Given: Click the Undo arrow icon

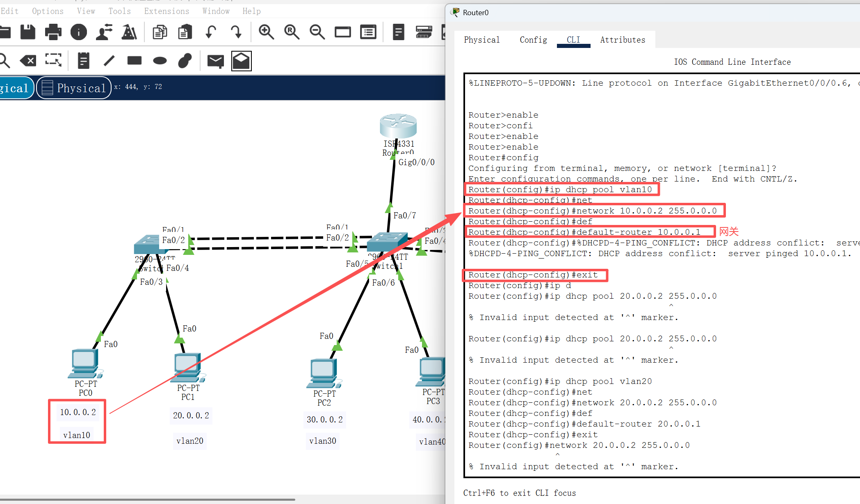Looking at the screenshot, I should click(211, 32).
